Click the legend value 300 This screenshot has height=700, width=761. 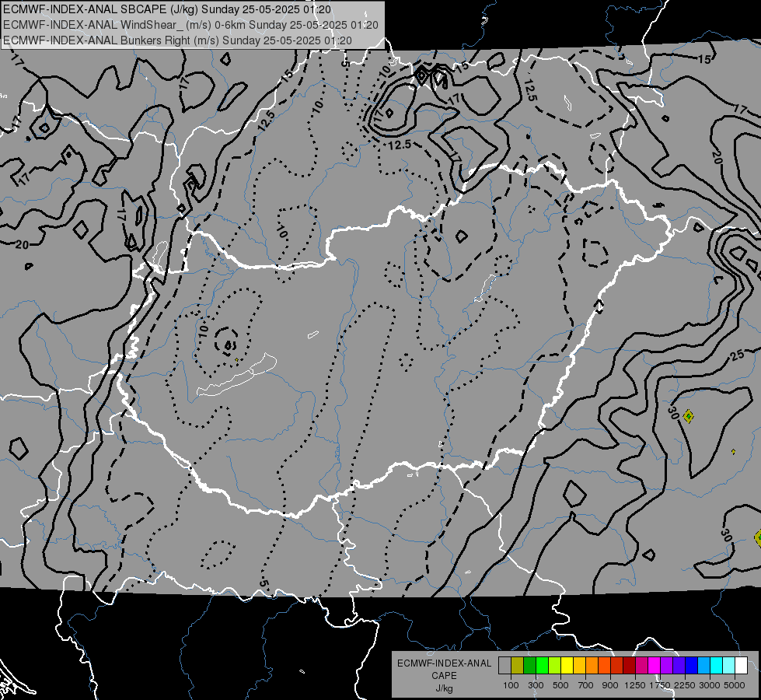(x=536, y=685)
